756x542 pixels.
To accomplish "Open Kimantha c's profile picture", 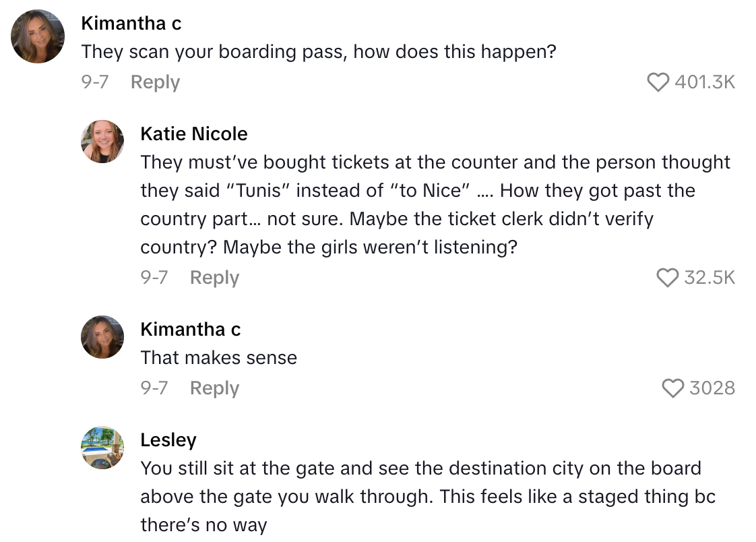I will [38, 36].
